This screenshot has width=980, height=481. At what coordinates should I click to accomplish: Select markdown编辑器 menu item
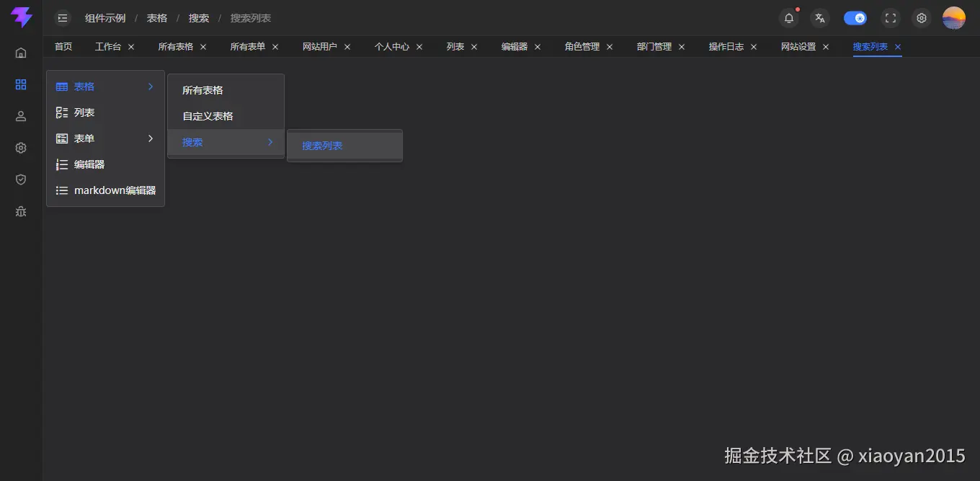point(105,190)
